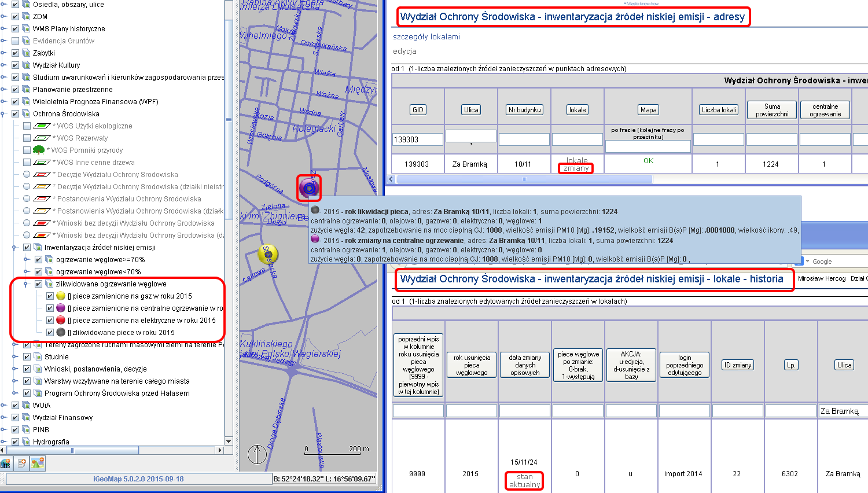Expand the ogrzewanie węglowe>=70% node

pos(25,260)
